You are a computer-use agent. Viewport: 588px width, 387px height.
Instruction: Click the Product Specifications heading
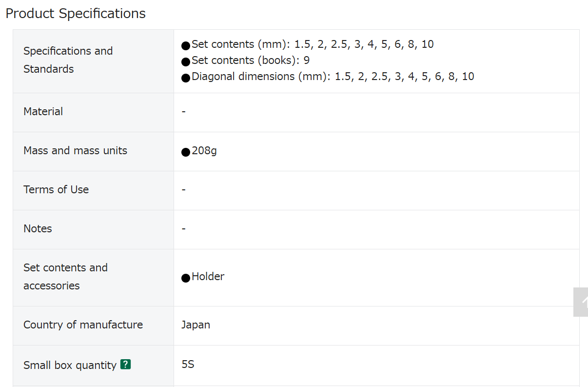click(76, 13)
